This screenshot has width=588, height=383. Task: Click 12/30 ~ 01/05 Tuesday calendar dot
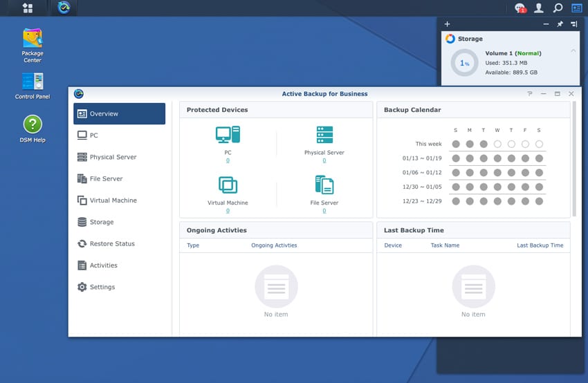[x=484, y=187]
